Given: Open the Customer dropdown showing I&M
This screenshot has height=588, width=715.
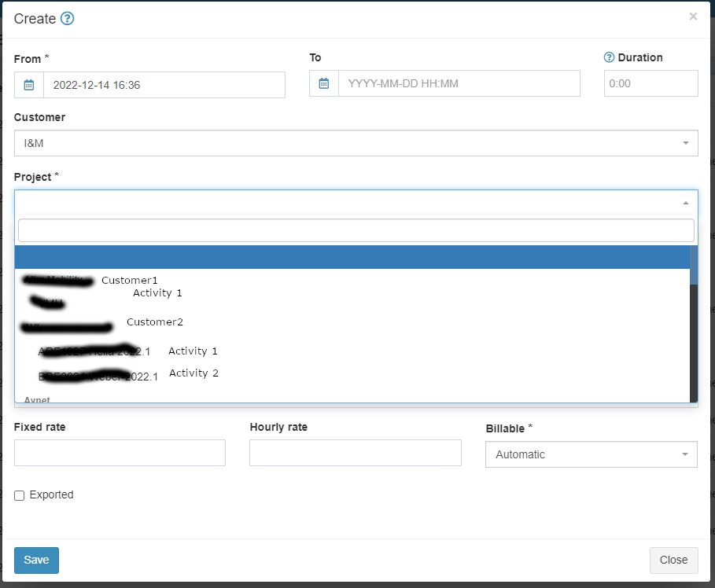Looking at the screenshot, I should 356,142.
